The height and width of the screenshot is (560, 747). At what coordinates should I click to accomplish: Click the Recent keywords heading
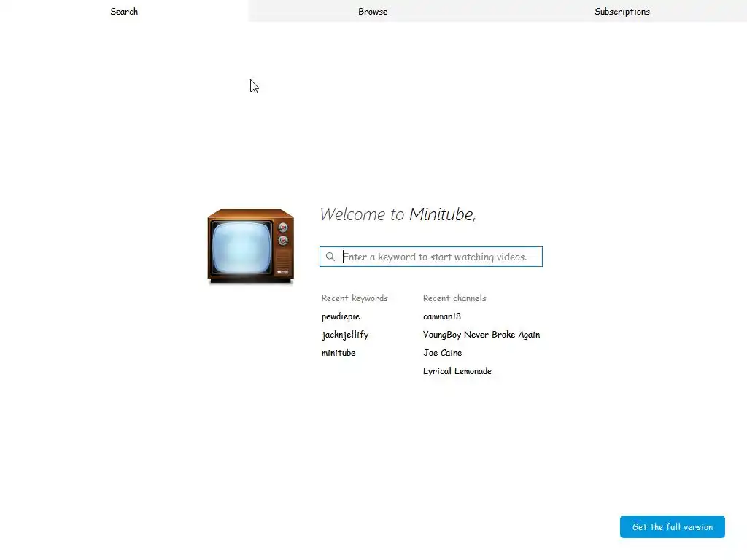(x=355, y=298)
